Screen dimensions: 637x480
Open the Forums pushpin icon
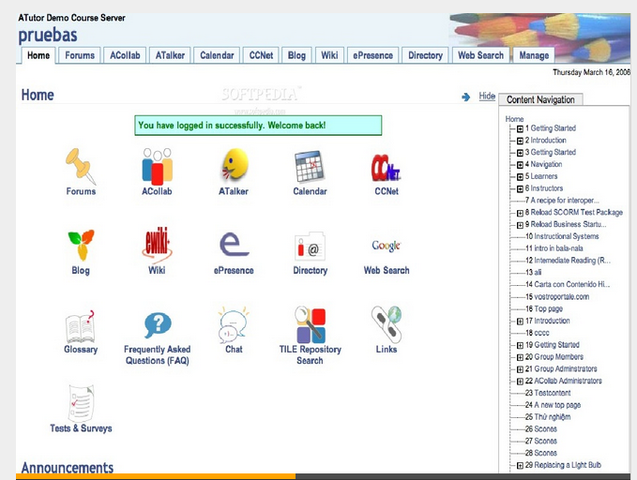click(x=81, y=166)
